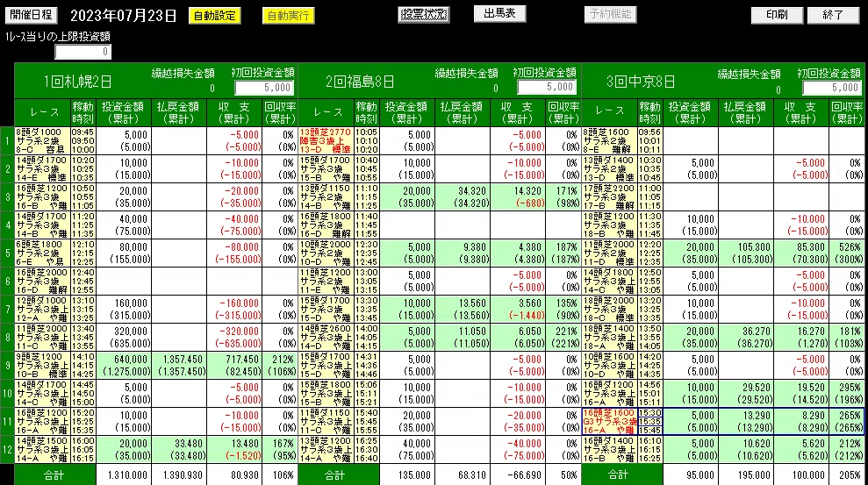Click Fukushima race 9 time cell 14:31
868x485 pixels.
[367, 366]
